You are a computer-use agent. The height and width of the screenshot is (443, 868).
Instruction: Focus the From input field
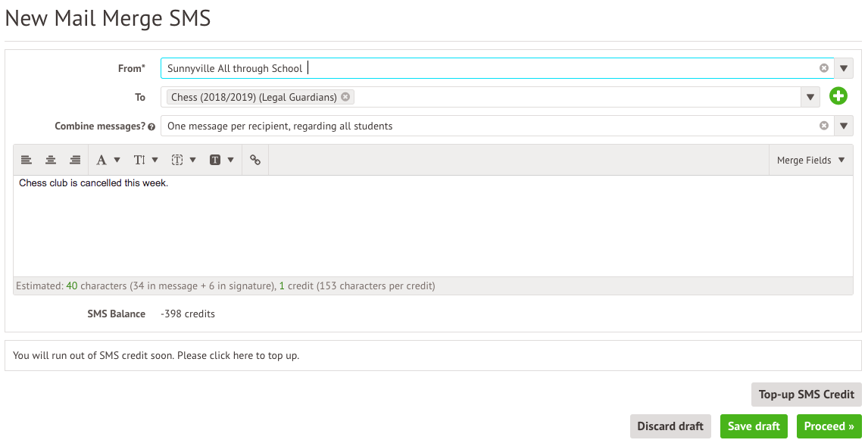tap(497, 68)
